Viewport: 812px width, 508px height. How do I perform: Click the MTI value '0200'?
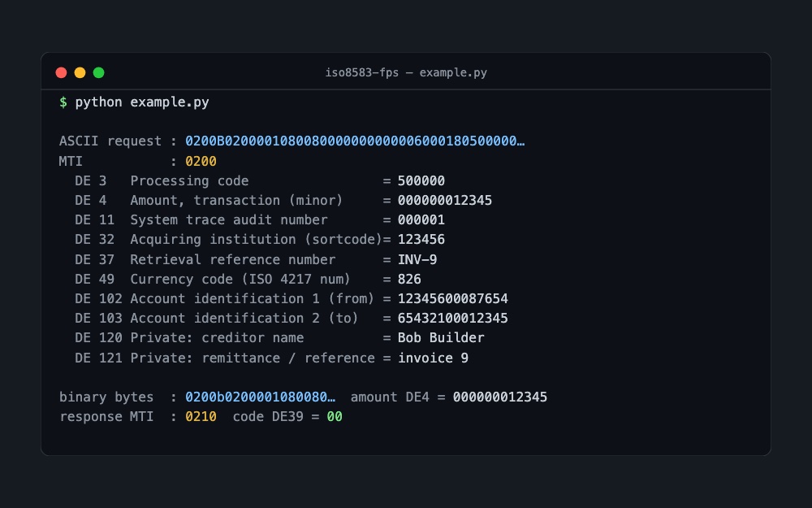[201, 161]
